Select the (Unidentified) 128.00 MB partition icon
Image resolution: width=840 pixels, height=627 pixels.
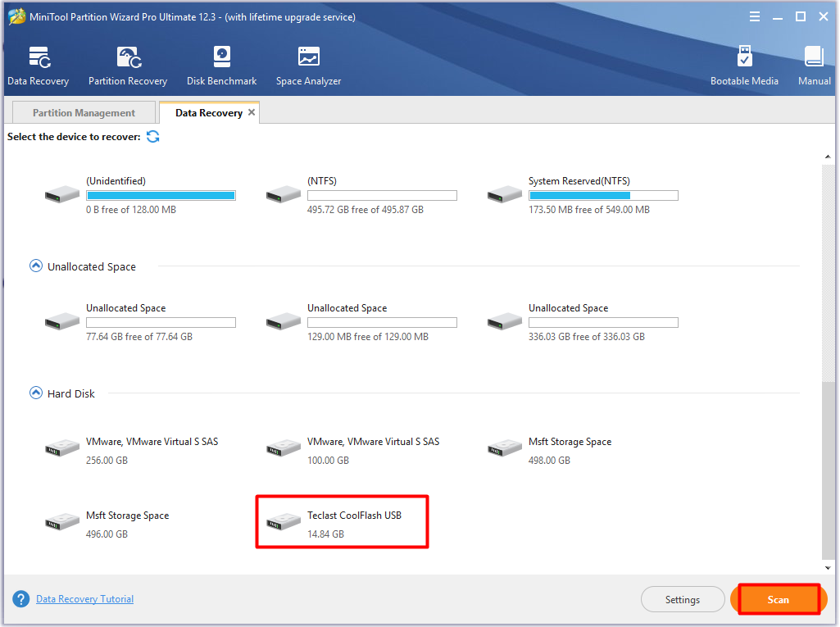62,194
